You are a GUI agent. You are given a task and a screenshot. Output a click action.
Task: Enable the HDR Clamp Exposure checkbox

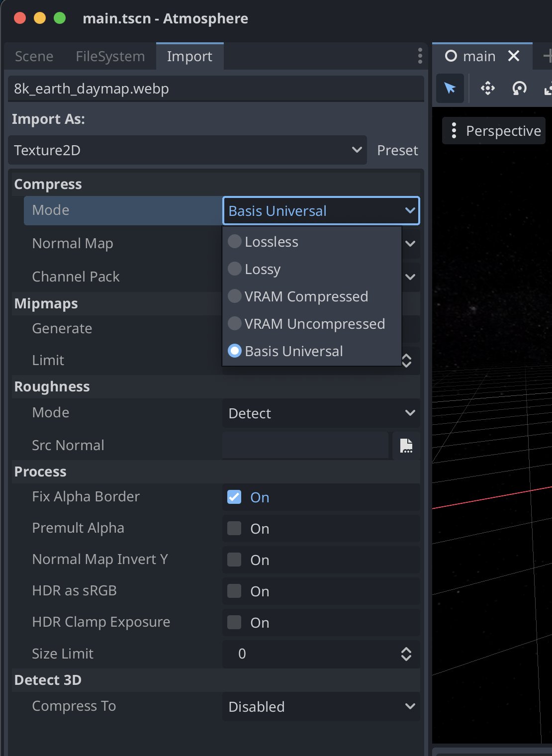tap(234, 622)
